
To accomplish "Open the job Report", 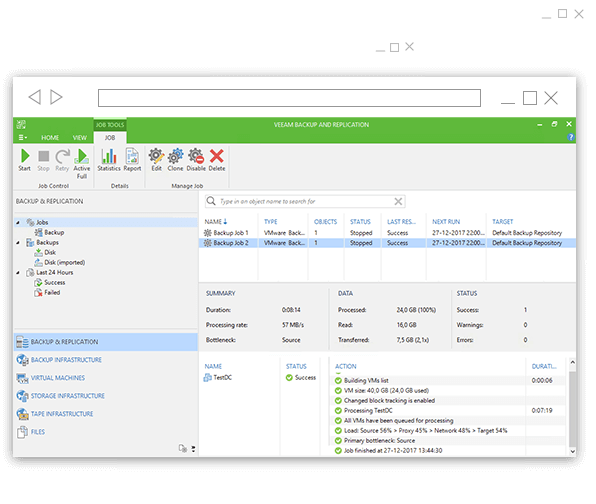I will tap(132, 160).
